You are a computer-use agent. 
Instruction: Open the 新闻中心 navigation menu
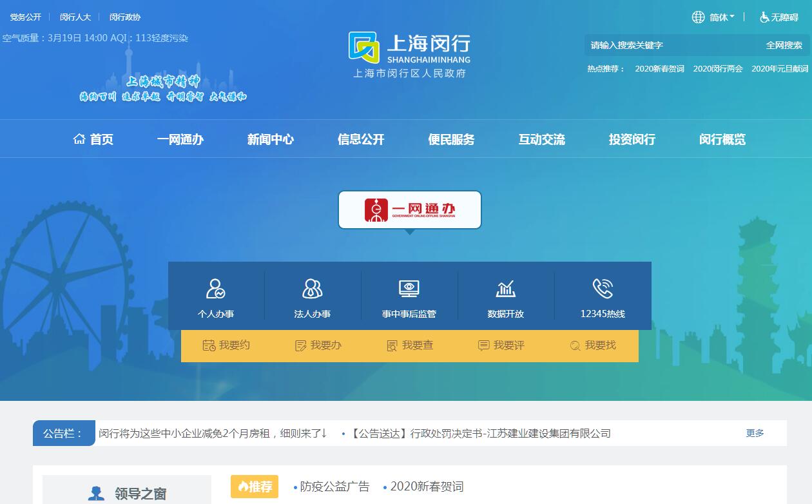[271, 139]
